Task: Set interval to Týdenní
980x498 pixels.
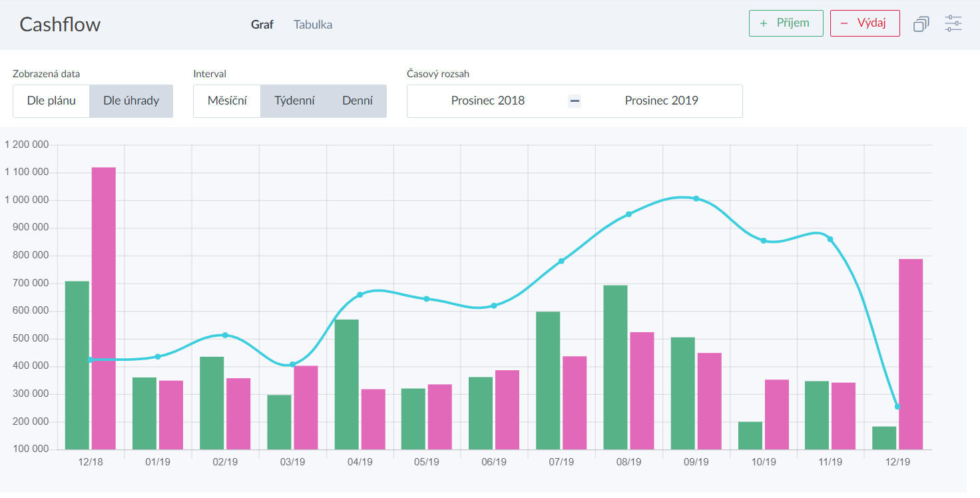Action: pos(294,101)
